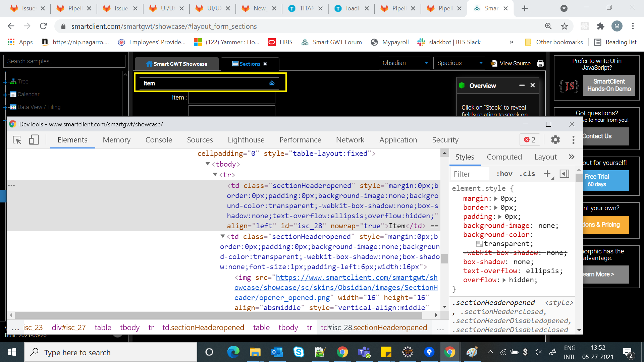Image resolution: width=644 pixels, height=362 pixels.
Task: Open DevTools three-dot customize menu
Action: 573,140
